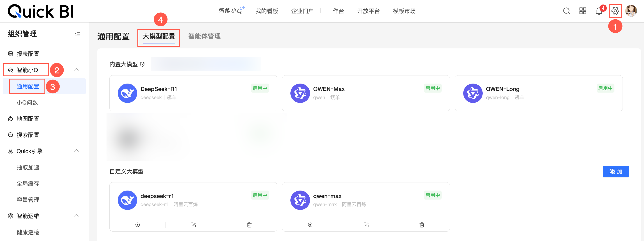Image resolution: width=644 pixels, height=241 pixels.
Task: Click the 添加 button for custom models
Action: [x=616, y=171]
